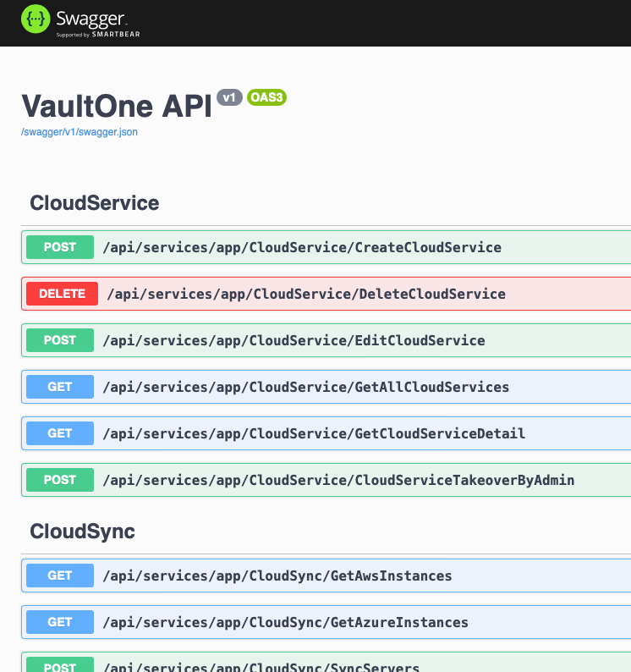Expand the GetAllCloudServices endpoint path
Viewport: 631px width, 672px height.
[x=305, y=387]
